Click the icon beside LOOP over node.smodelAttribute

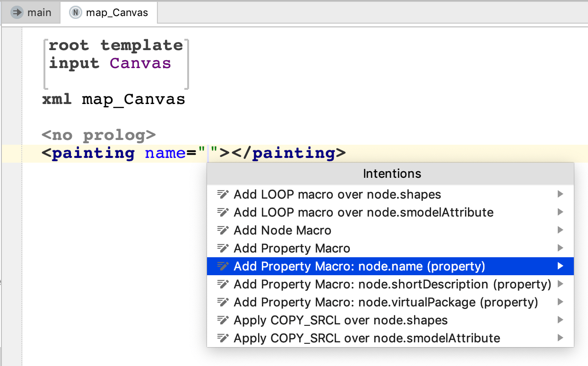pos(223,212)
